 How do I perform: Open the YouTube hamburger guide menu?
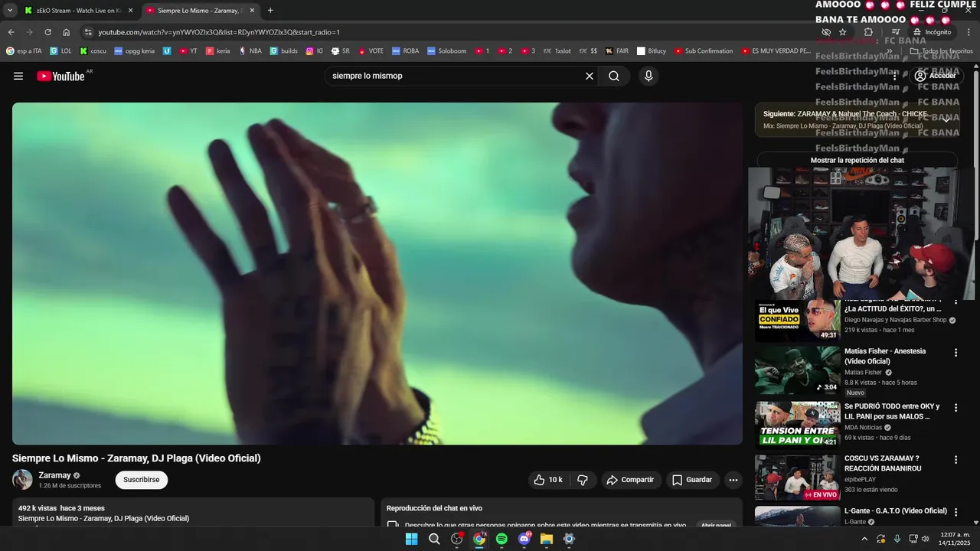pos(18,76)
